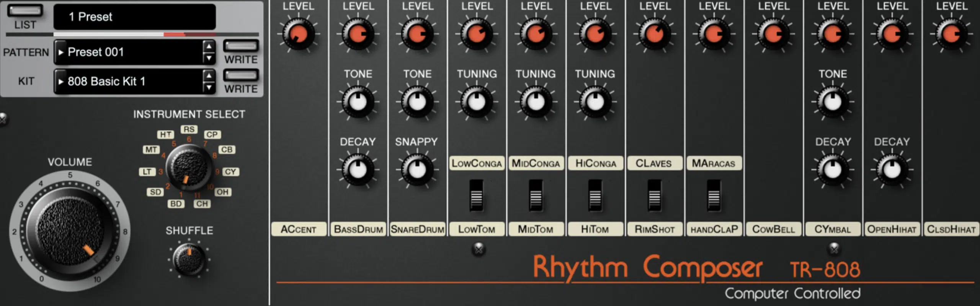Toggle the Claves / RimShot switch

[655, 196]
